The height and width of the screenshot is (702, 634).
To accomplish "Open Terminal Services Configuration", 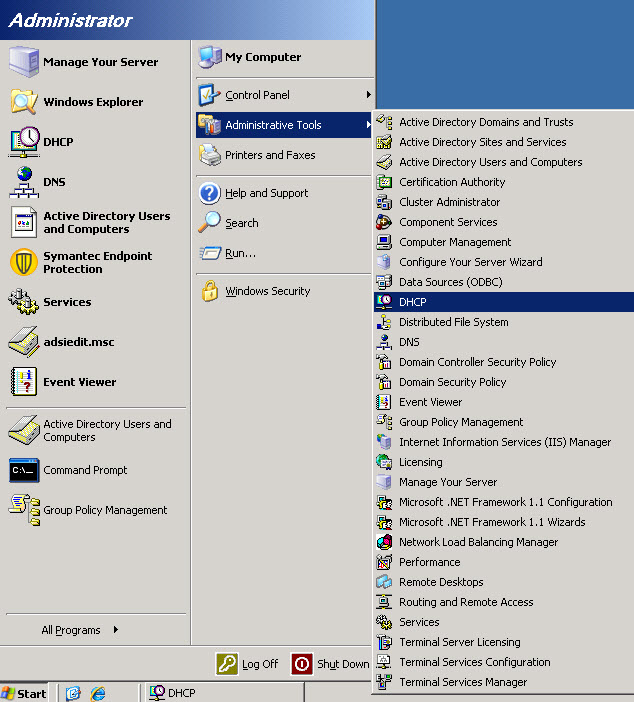I will click(504, 662).
